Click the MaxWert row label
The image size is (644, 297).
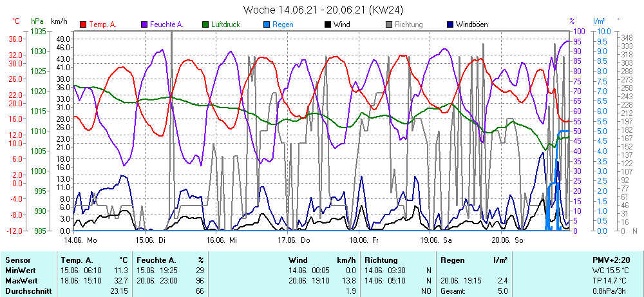[22, 281]
